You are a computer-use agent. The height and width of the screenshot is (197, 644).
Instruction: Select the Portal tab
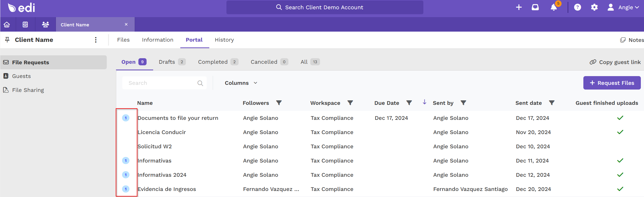(194, 40)
